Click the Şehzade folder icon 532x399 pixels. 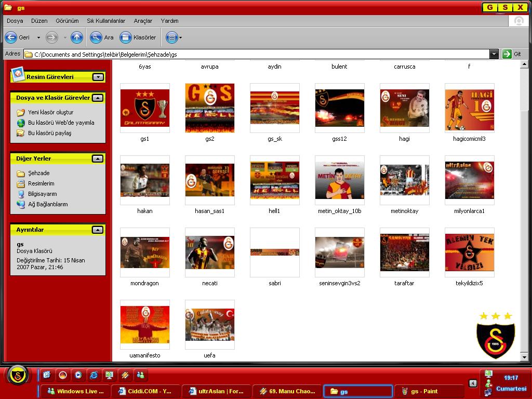pyautogui.click(x=21, y=174)
